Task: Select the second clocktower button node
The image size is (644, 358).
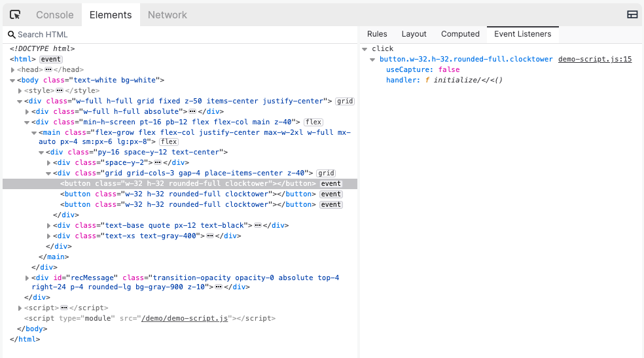Action: coord(188,194)
